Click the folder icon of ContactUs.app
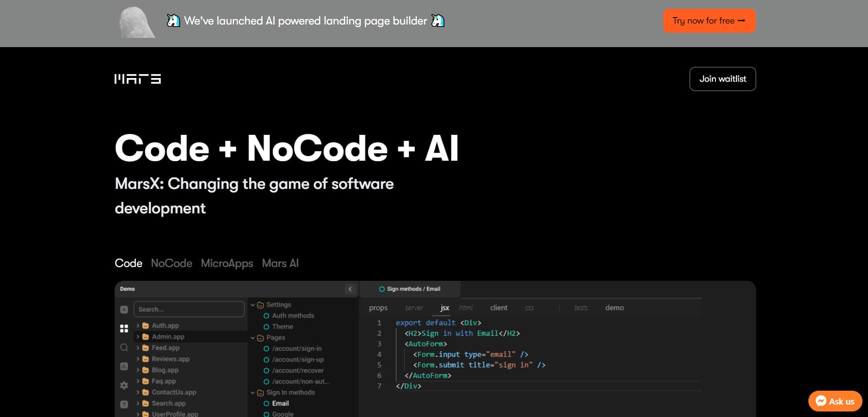 pos(146,392)
